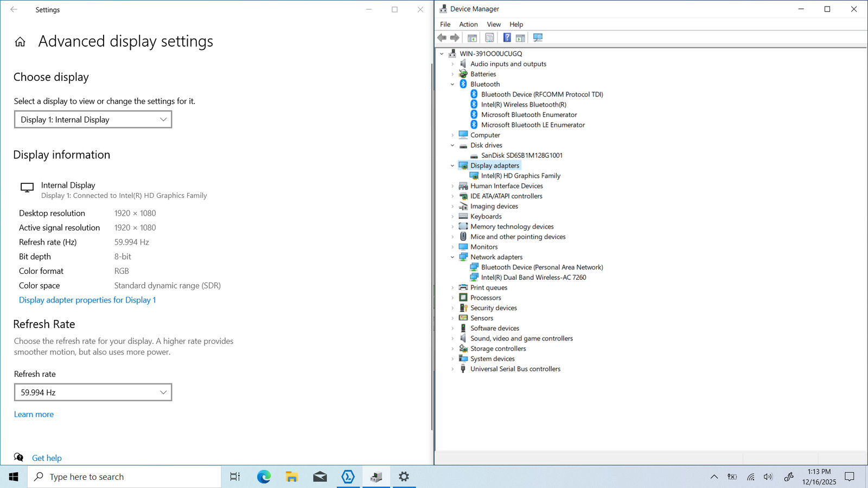
Task: Open Display adapter properties for Display 1
Action: (87, 300)
